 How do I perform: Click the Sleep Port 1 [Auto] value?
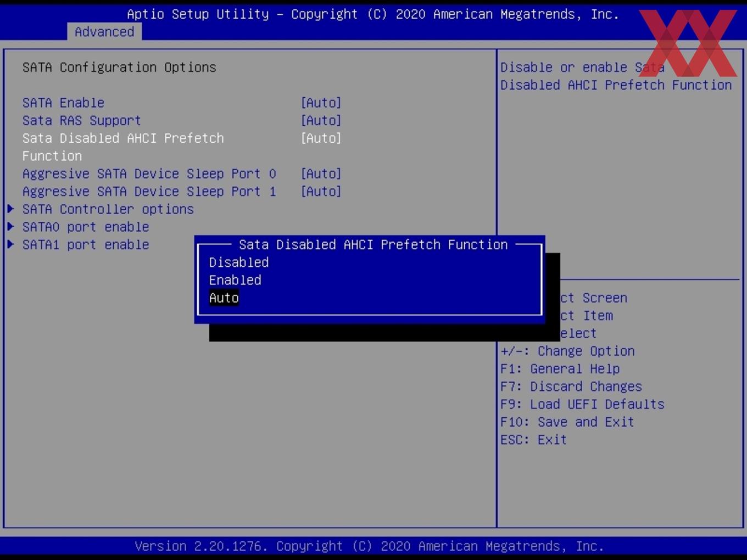click(x=321, y=191)
